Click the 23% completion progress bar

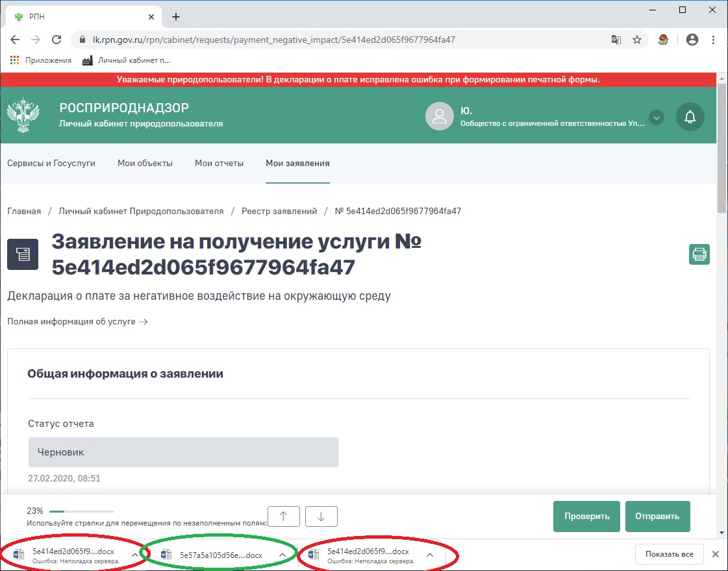pyautogui.click(x=81, y=511)
